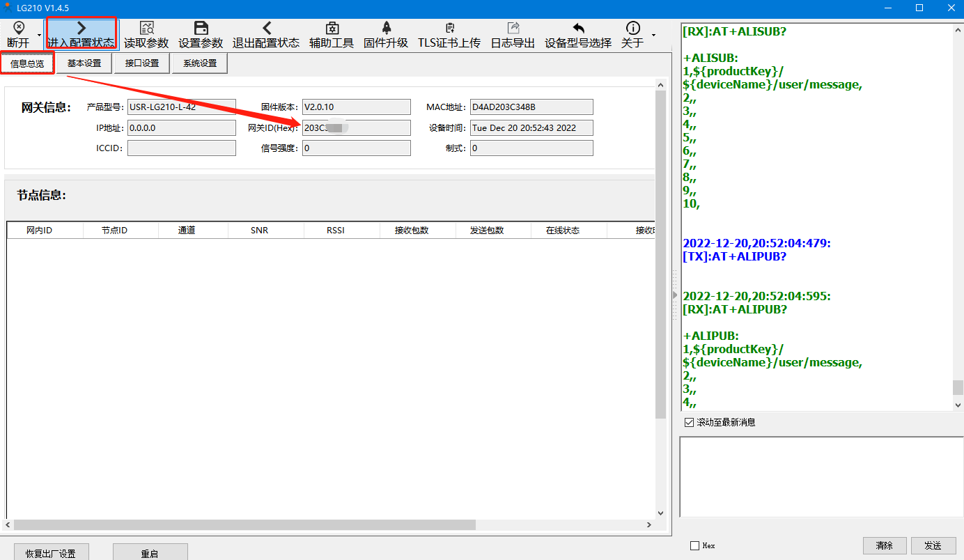964x560 pixels.
Task: Switch to 基本设置 tab
Action: 84,63
